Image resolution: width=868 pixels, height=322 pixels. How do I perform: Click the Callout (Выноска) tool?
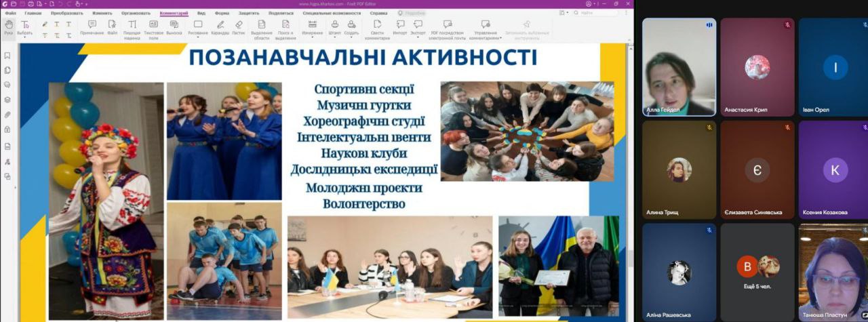(174, 27)
